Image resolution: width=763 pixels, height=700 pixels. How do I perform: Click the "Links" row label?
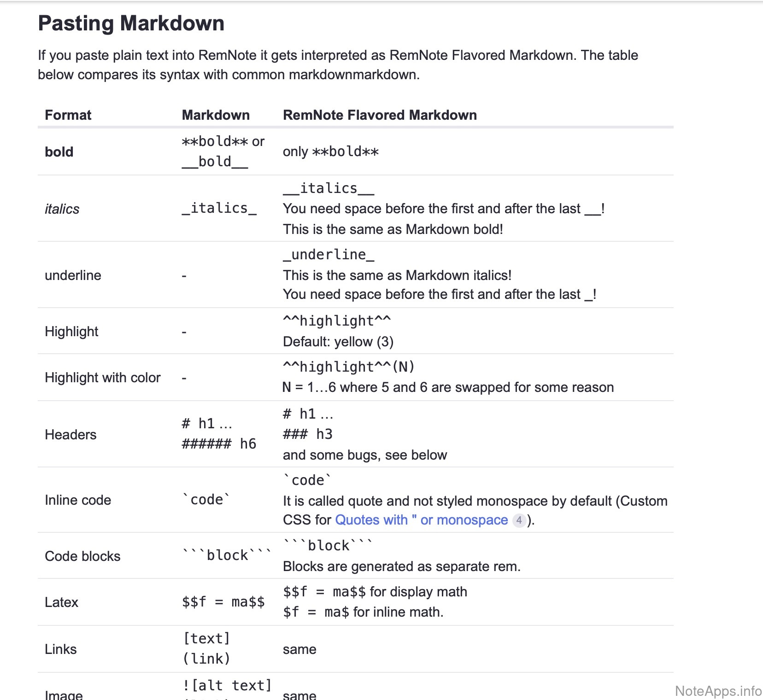pos(60,649)
